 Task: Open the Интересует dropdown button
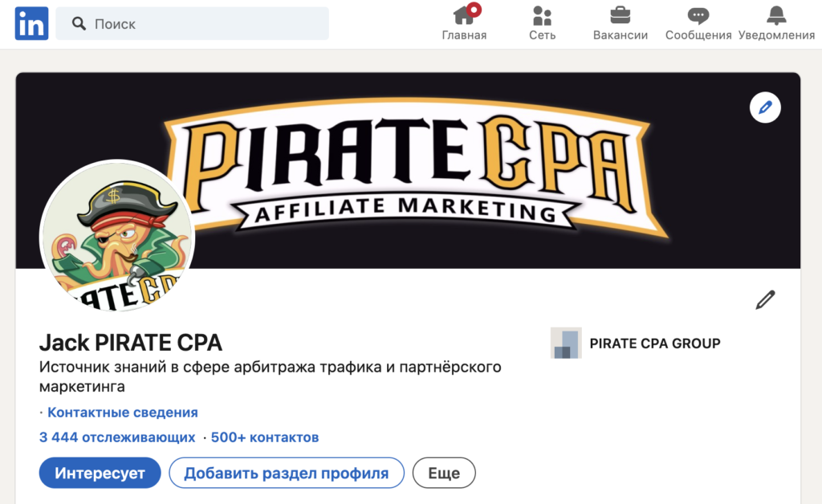coord(100,473)
